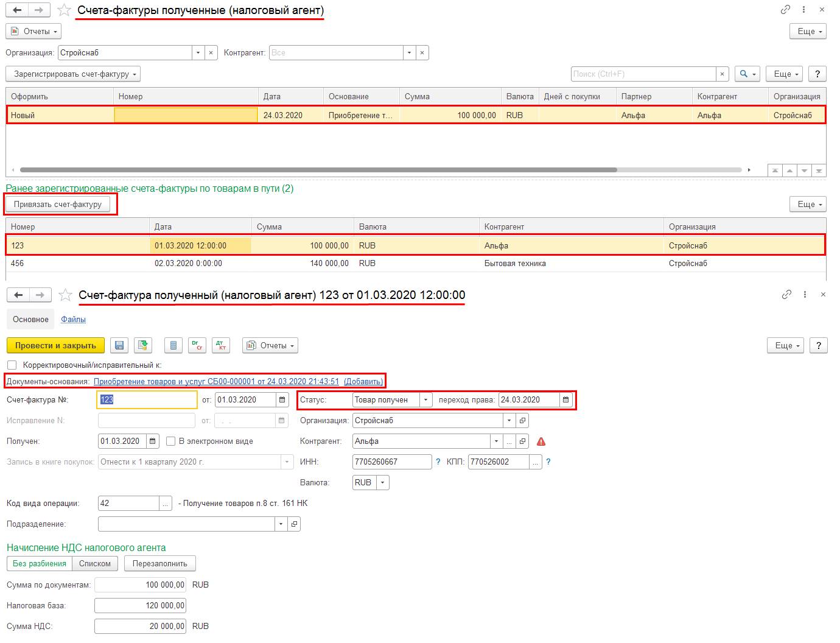
Task: Open calendar for переход права date
Action: point(565,400)
